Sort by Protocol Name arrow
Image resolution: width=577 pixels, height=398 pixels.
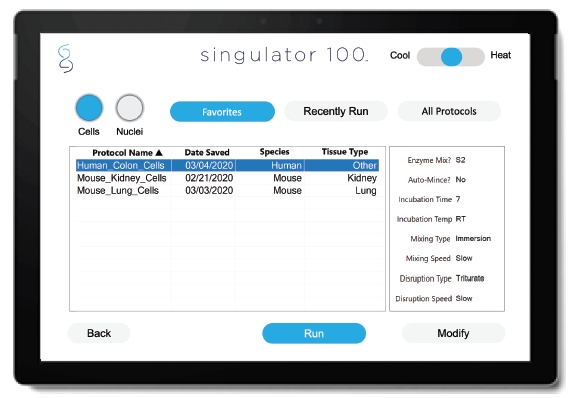(x=159, y=152)
